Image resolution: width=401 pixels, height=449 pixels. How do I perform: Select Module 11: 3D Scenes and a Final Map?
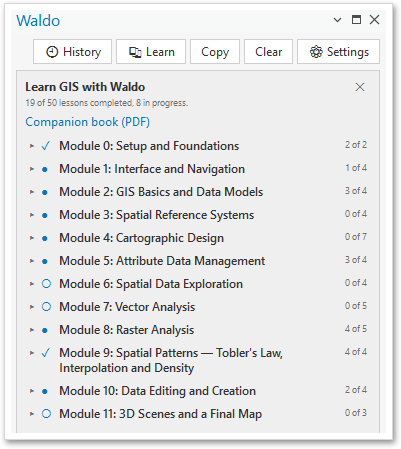pyautogui.click(x=160, y=414)
